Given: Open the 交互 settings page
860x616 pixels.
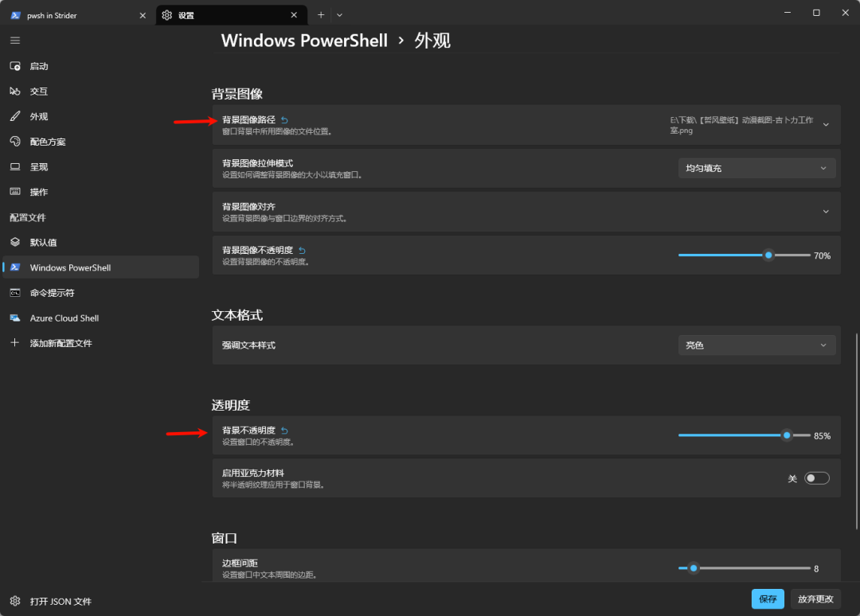Looking at the screenshot, I should (x=101, y=92).
